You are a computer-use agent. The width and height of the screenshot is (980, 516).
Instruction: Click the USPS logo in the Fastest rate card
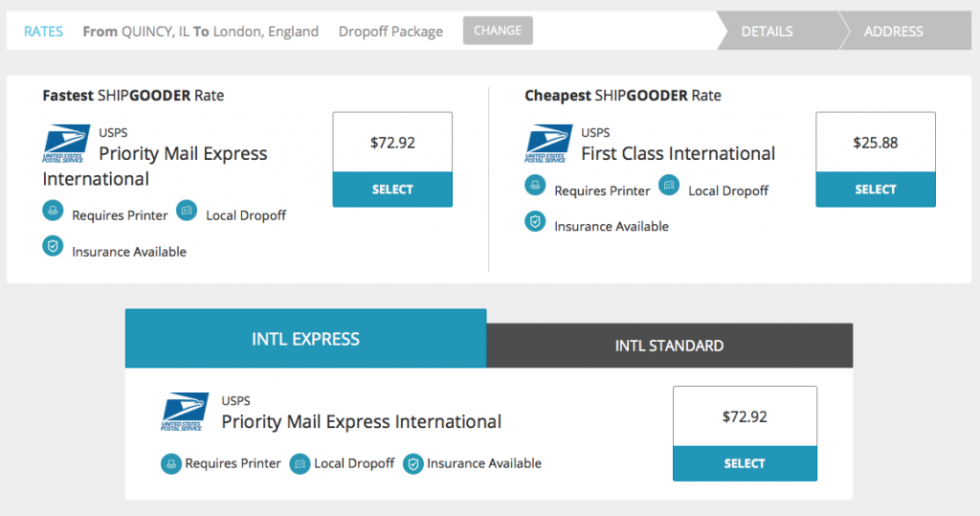coord(66,144)
